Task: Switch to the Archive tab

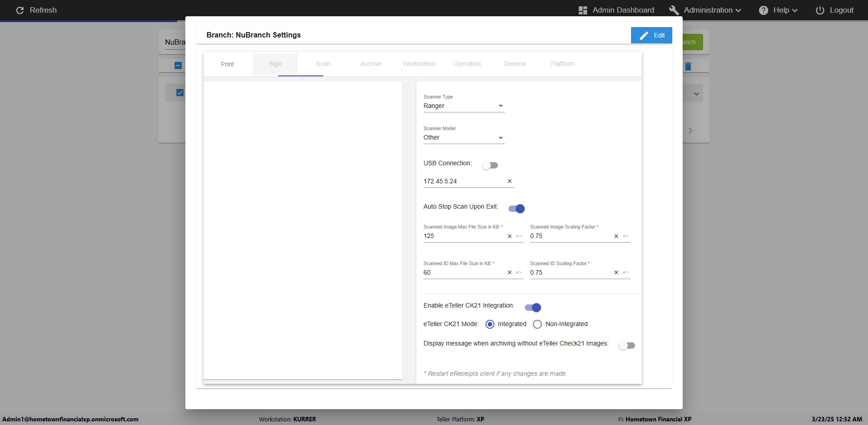Action: 371,64
